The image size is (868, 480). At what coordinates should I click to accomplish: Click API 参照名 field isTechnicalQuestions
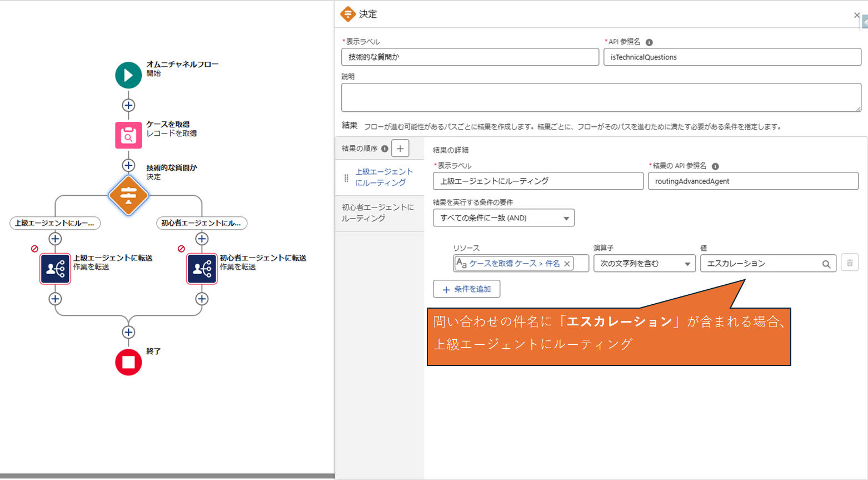(x=732, y=57)
